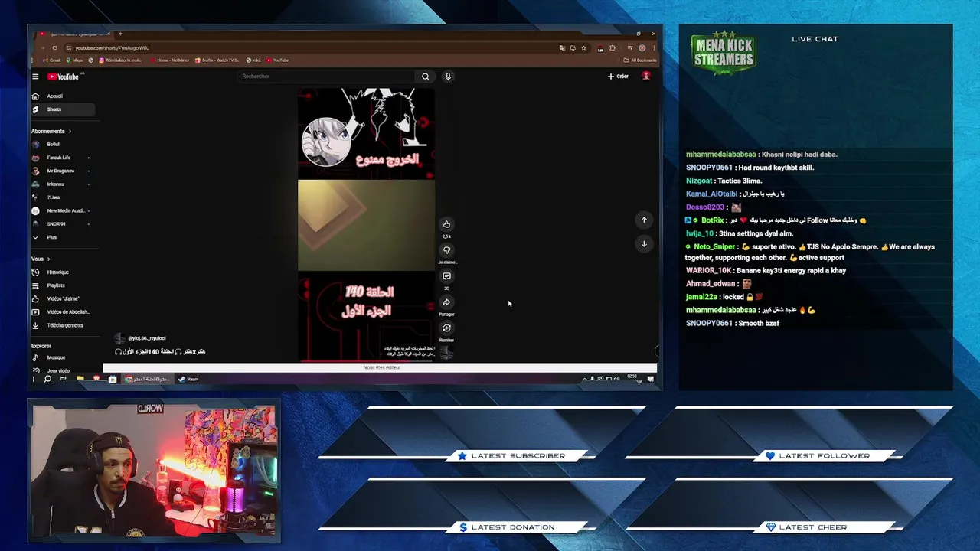The height and width of the screenshot is (551, 980).
Task: Open the SNOR 91 channel
Action: coord(61,223)
